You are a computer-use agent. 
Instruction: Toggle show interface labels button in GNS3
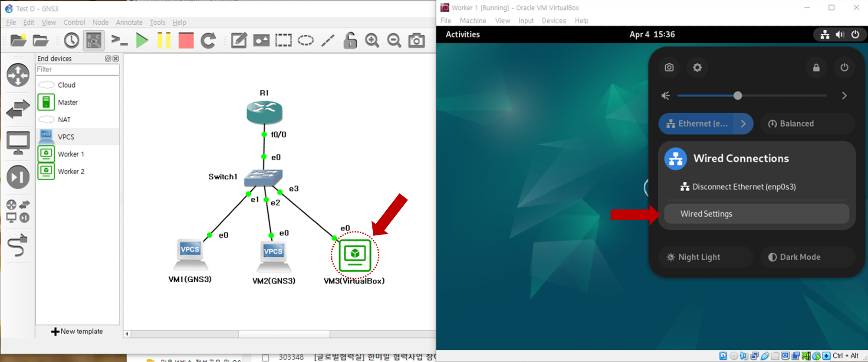coord(94,40)
